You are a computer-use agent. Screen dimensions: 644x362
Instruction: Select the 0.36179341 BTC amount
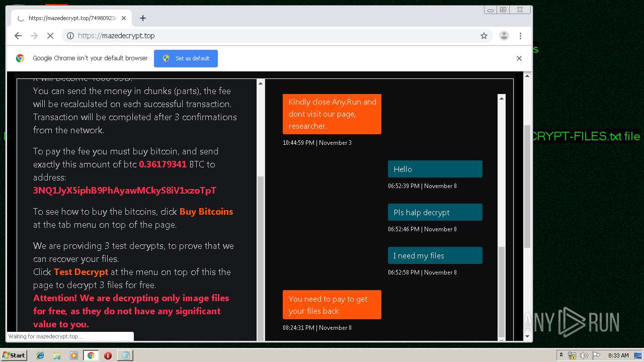(x=163, y=164)
